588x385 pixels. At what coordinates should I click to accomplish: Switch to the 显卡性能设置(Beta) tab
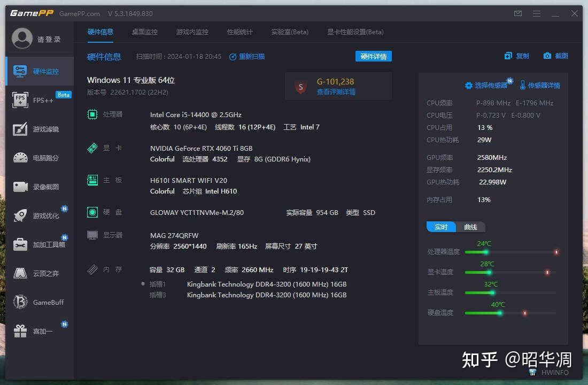coord(355,32)
